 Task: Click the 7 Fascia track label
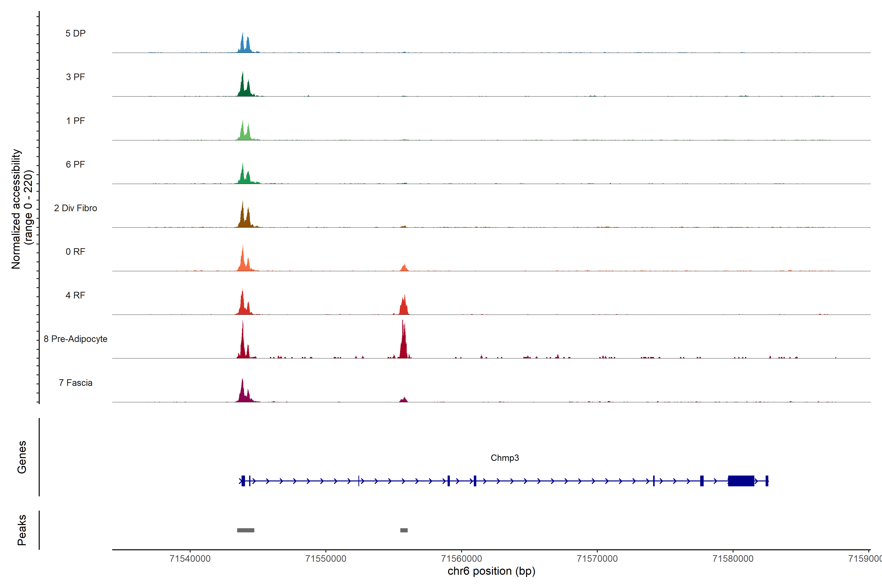[x=75, y=382]
